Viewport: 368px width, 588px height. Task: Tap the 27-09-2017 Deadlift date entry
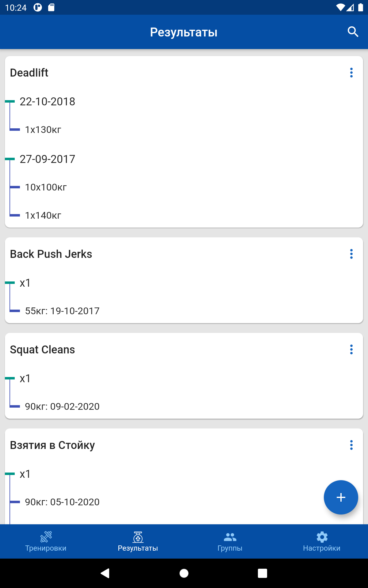point(47,159)
